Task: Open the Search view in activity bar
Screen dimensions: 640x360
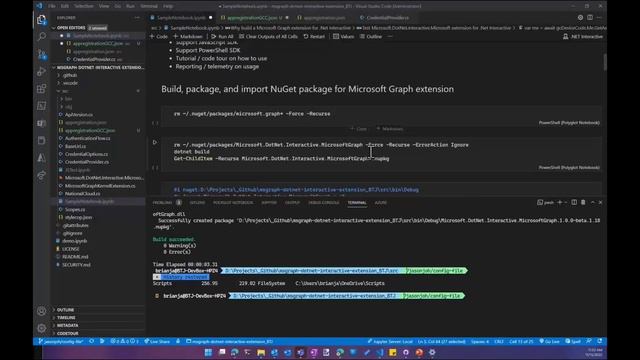Action: pyautogui.click(x=41, y=37)
